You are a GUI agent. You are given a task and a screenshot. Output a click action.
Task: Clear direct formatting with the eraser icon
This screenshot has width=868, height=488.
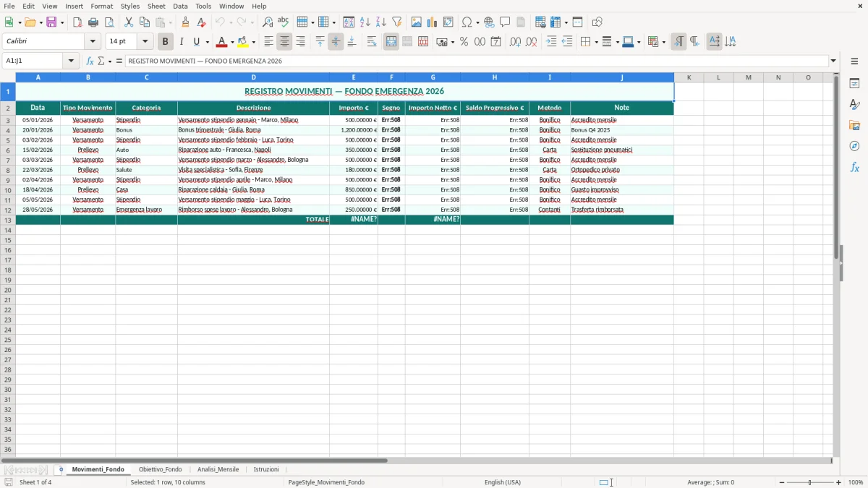tap(202, 22)
